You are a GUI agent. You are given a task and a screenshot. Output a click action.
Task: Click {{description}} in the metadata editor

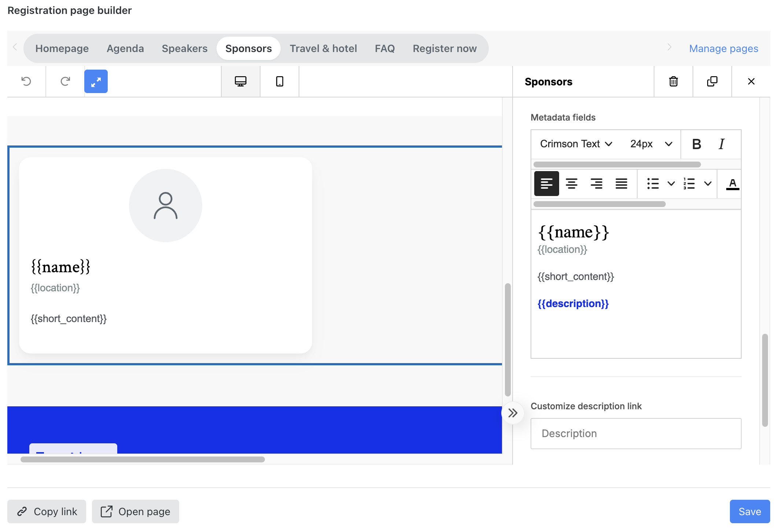pyautogui.click(x=573, y=304)
